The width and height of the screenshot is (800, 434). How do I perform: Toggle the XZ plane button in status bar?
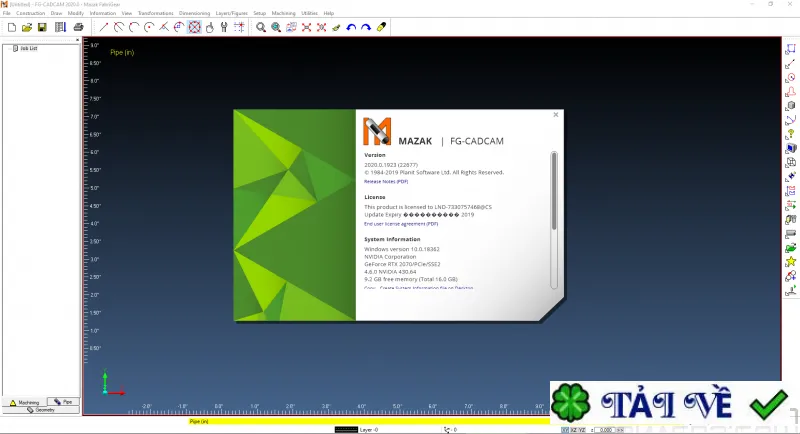573,430
